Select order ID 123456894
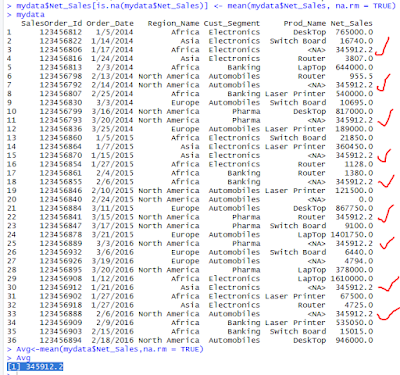This screenshot has height=375, width=400. (61, 340)
